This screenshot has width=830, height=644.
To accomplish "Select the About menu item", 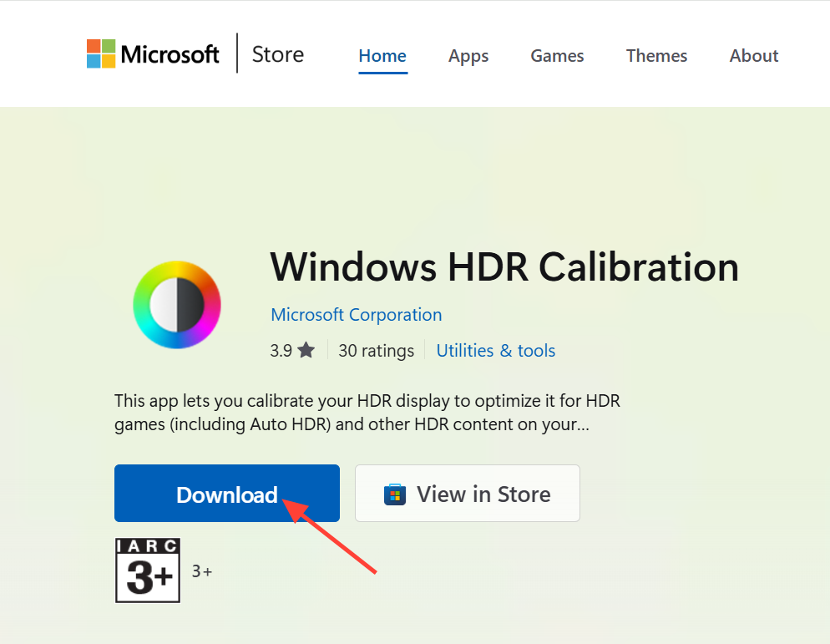I will pos(754,56).
